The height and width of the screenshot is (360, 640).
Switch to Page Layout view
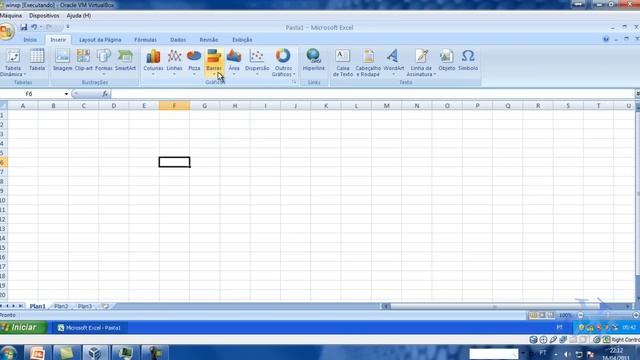click(542, 315)
